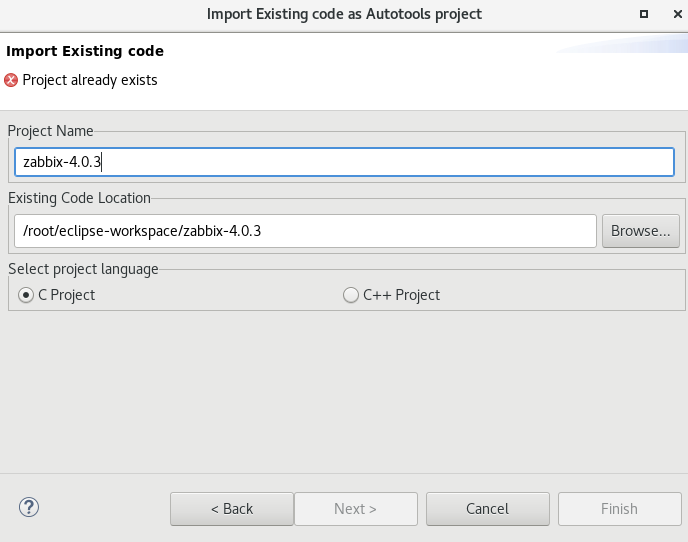Browse for an existing code folder
This screenshot has width=688, height=542.
click(x=641, y=231)
